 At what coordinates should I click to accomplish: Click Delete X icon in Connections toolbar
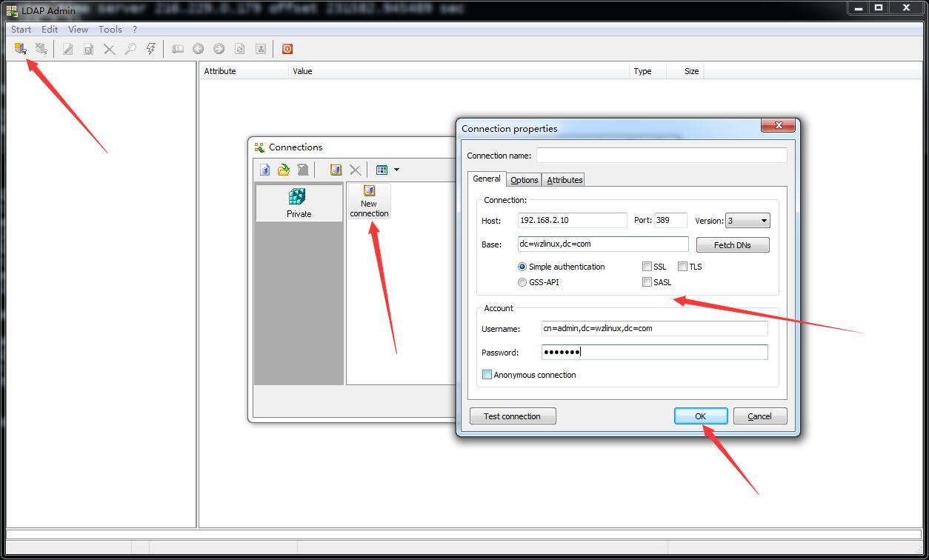(x=355, y=170)
